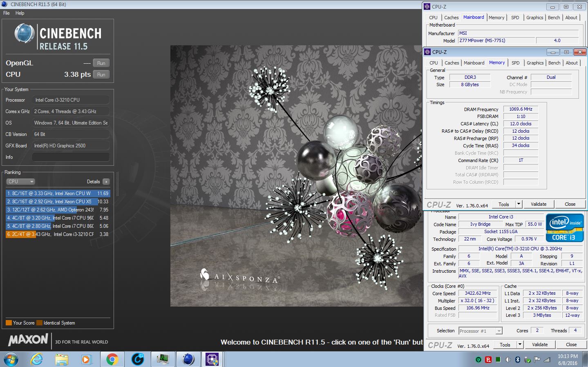
Task: Launch Internet Explorer from taskbar
Action: (x=37, y=359)
